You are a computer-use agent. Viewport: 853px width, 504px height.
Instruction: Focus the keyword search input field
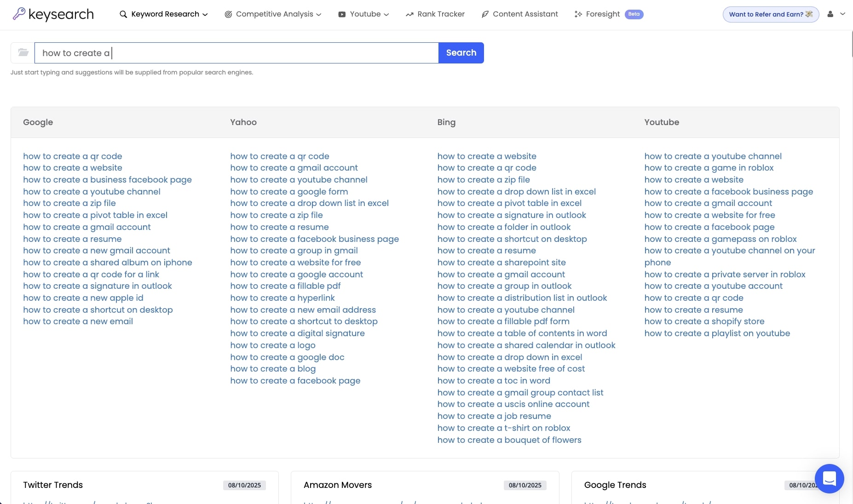coord(236,52)
